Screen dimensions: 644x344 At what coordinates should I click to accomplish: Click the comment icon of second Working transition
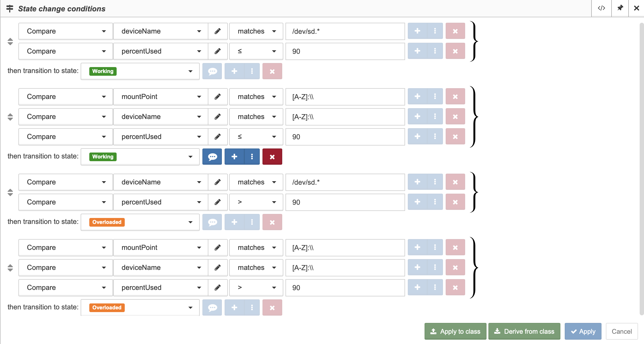(212, 157)
